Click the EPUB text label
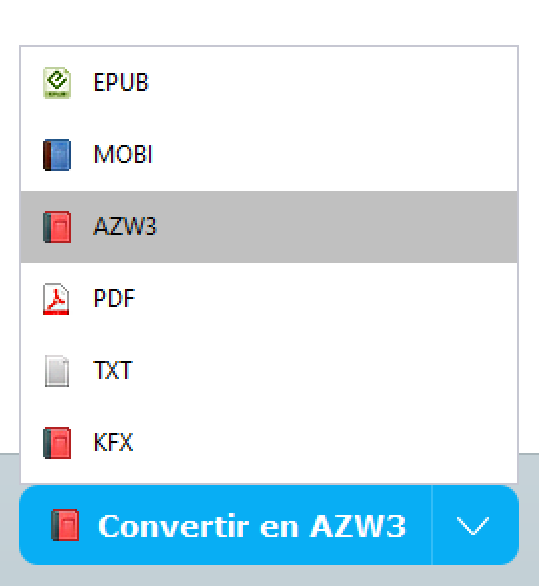The height and width of the screenshot is (586, 539). [121, 83]
